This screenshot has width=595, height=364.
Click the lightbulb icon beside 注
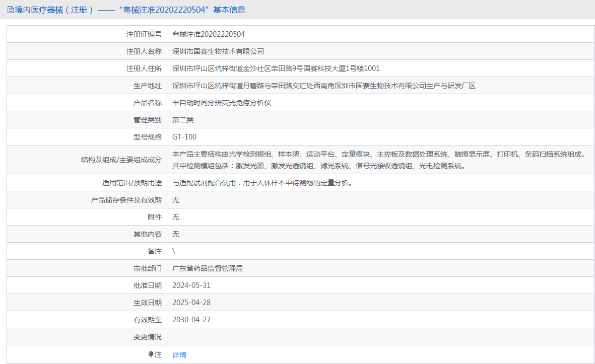pos(151,354)
